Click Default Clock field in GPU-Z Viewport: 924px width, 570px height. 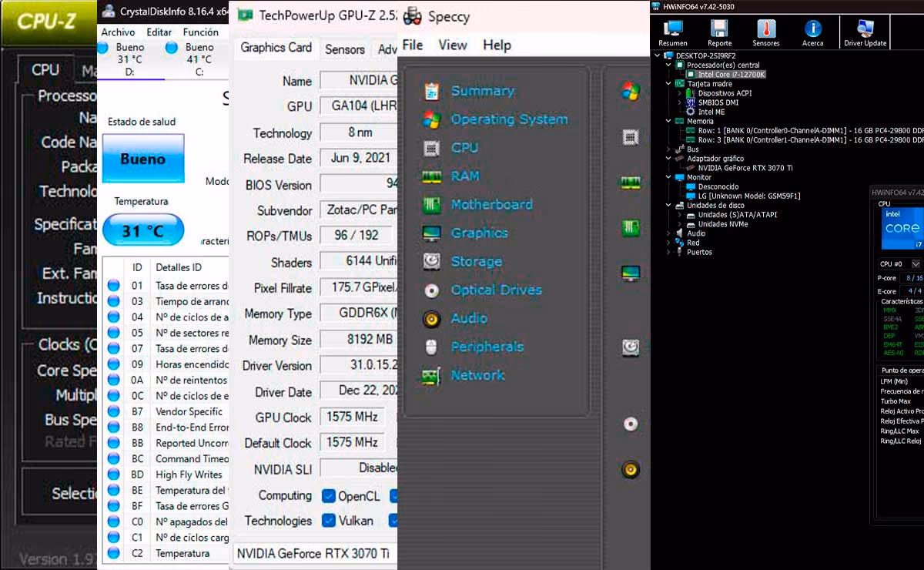[x=352, y=443]
